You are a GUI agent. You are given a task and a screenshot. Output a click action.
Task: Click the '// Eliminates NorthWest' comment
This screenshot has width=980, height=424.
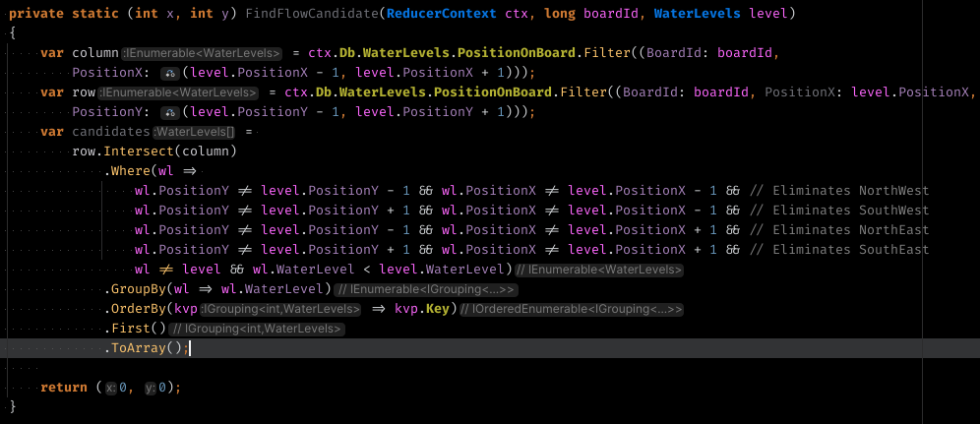coord(838,191)
